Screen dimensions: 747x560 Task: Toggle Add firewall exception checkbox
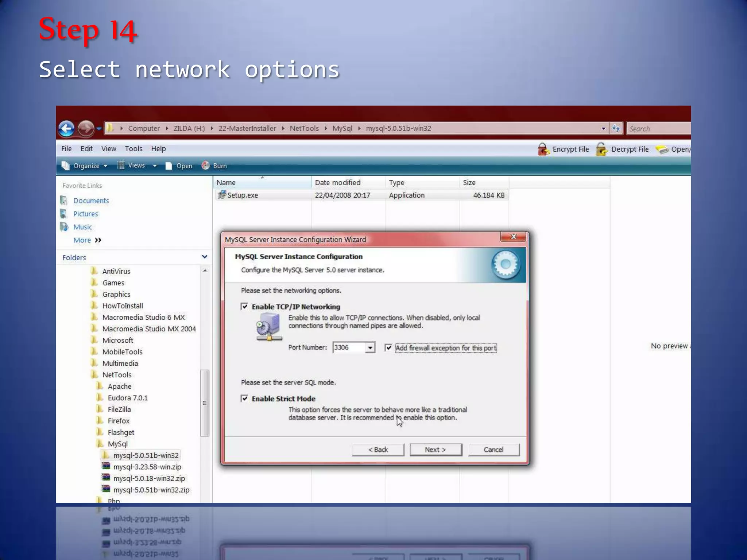point(388,348)
